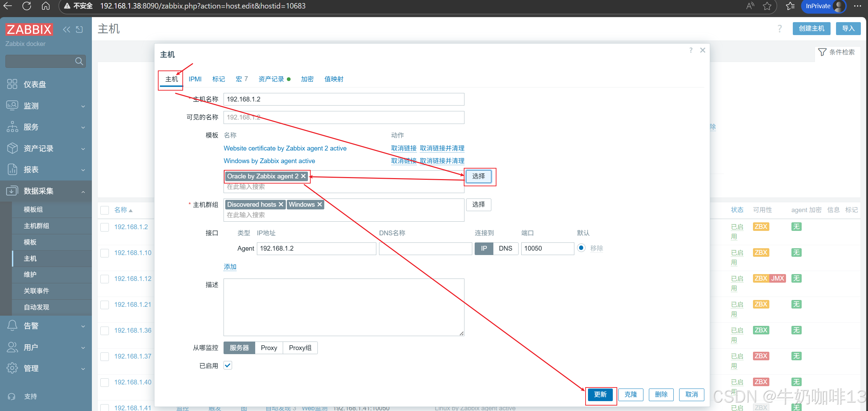Click the browser home icon
Image resolution: width=868 pixels, height=411 pixels.
[46, 6]
